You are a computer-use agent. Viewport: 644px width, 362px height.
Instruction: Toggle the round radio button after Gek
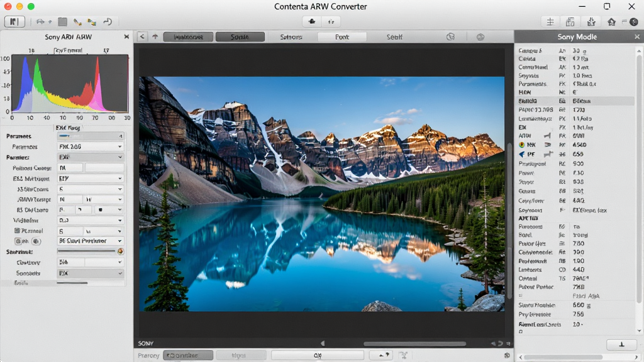coord(36,241)
